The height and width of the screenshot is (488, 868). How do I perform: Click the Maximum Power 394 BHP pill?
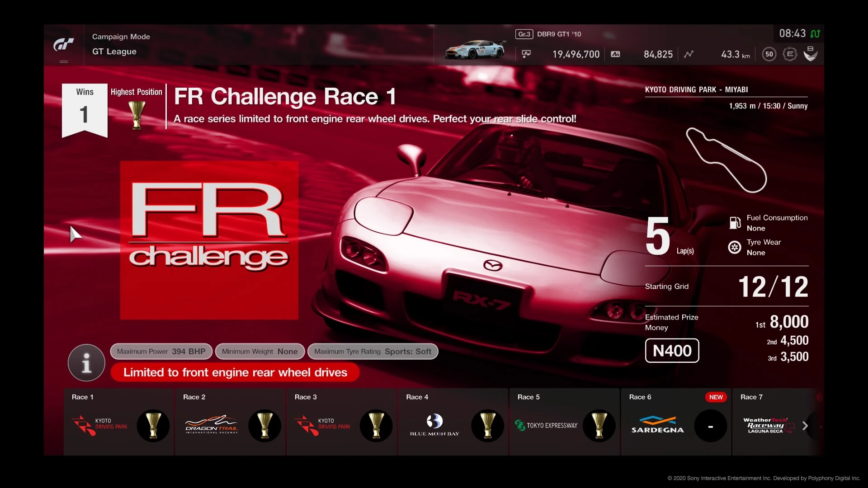tap(161, 352)
